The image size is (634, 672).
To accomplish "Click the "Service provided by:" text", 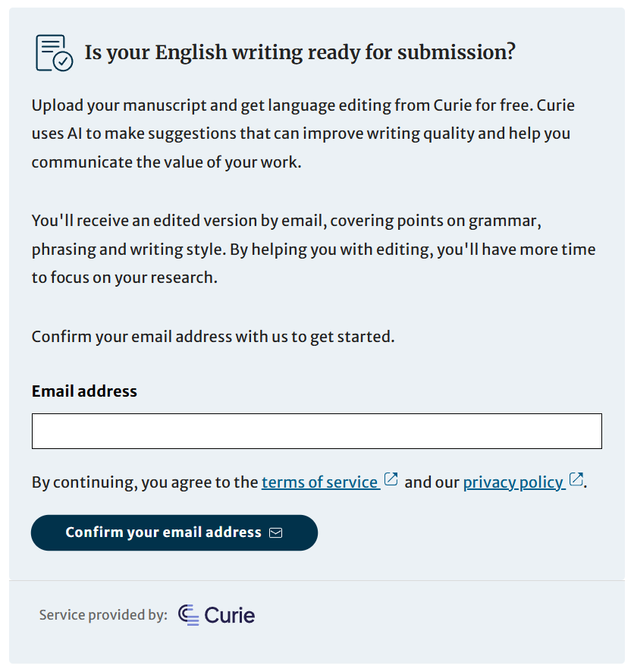I will click(x=103, y=615).
